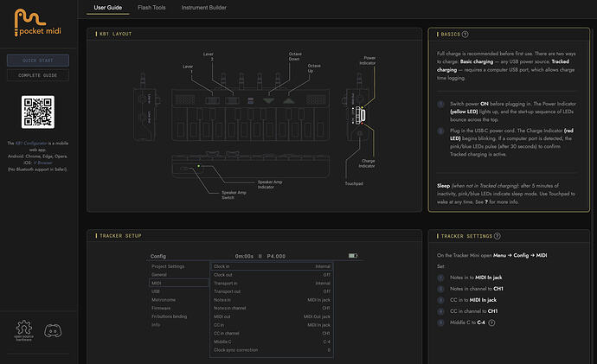The width and height of the screenshot is (597, 364).
Task: Click the Notes in channel row
Action: [272, 308]
